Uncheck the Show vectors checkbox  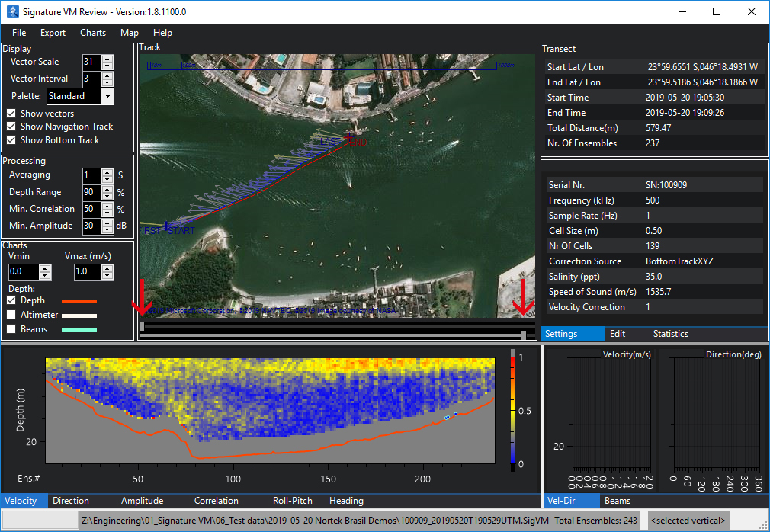coord(11,114)
